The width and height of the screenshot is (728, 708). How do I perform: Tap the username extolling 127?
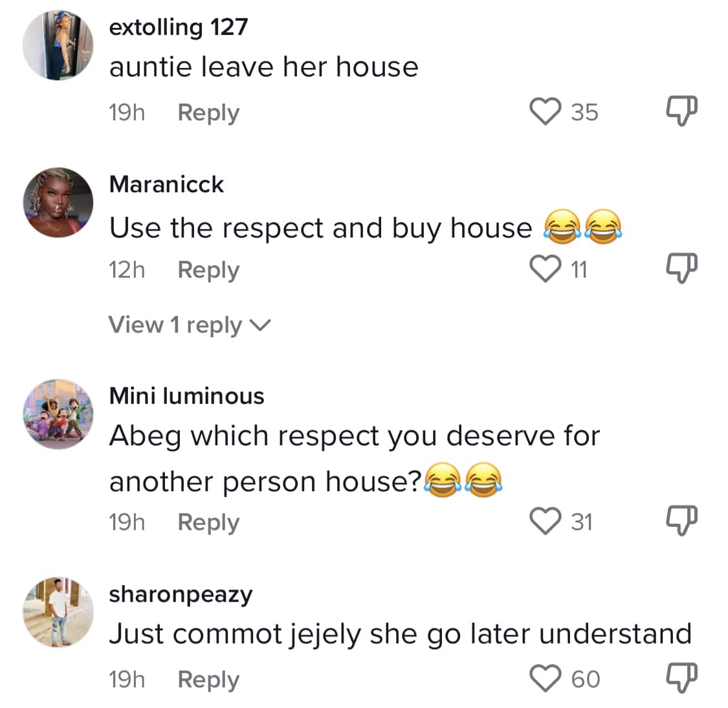click(179, 27)
